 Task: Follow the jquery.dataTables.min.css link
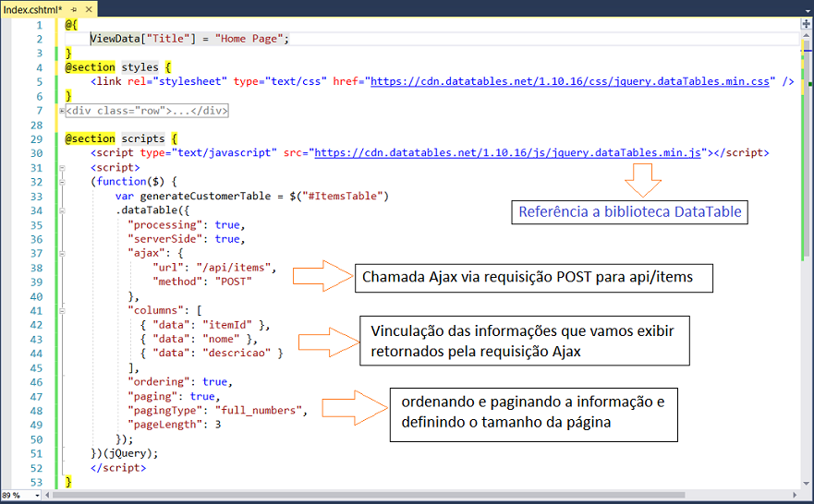pyautogui.click(x=569, y=81)
